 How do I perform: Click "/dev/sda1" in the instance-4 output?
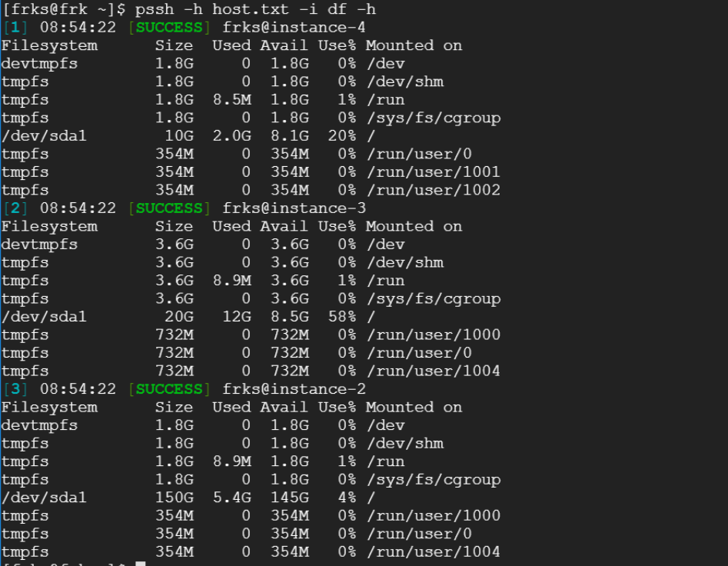pos(44,136)
